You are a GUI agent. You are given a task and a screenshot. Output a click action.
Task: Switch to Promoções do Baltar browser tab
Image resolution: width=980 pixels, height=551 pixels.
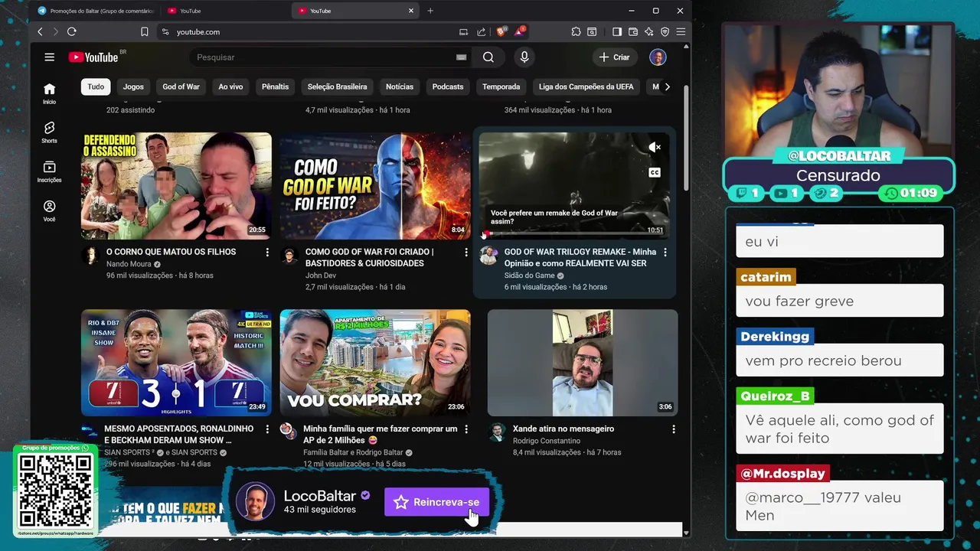tap(95, 11)
